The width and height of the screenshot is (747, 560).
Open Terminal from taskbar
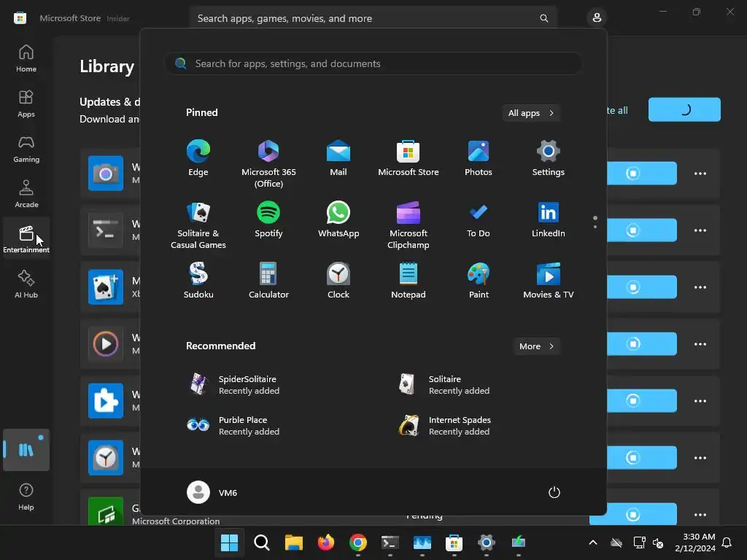point(390,542)
